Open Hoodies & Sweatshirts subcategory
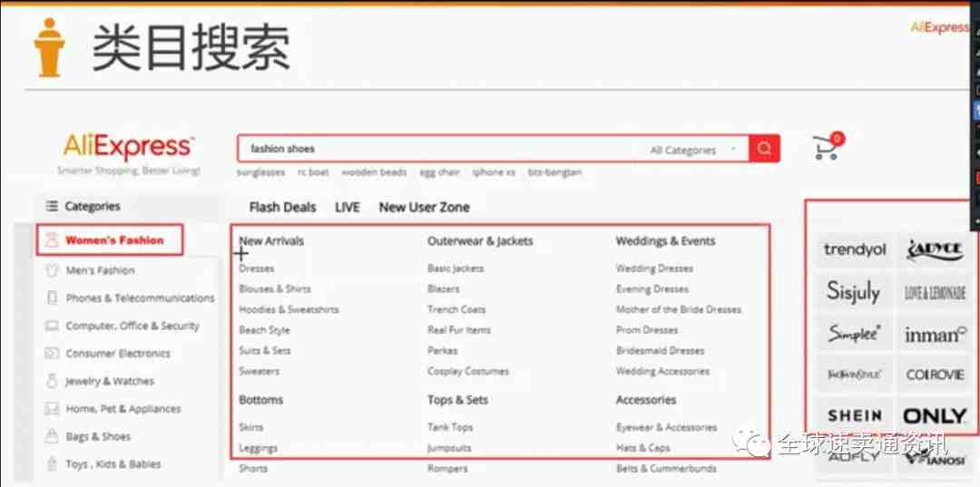 click(x=289, y=309)
